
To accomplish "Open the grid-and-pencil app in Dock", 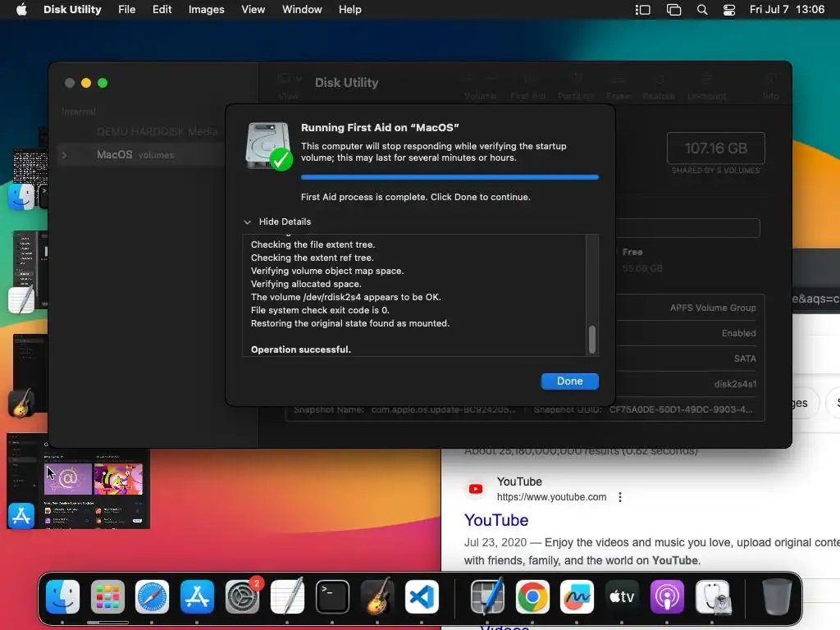I will (x=487, y=597).
